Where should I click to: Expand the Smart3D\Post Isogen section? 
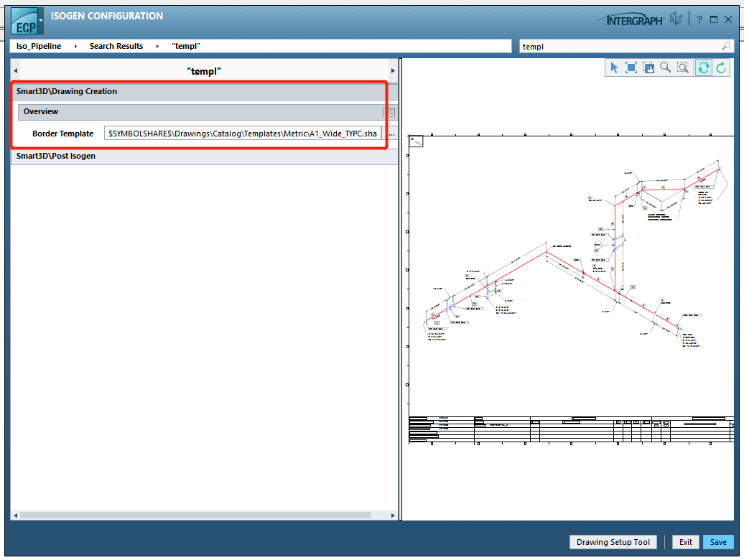tap(204, 157)
